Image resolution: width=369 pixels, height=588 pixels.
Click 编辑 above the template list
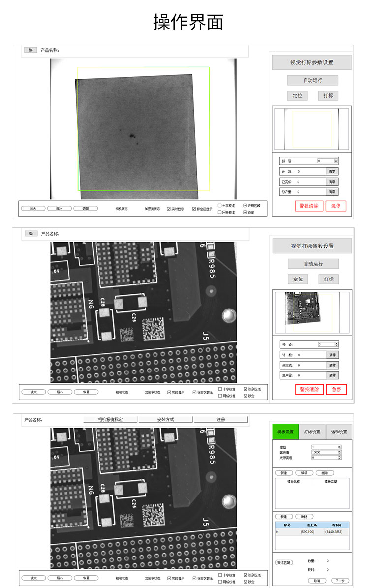304,473
